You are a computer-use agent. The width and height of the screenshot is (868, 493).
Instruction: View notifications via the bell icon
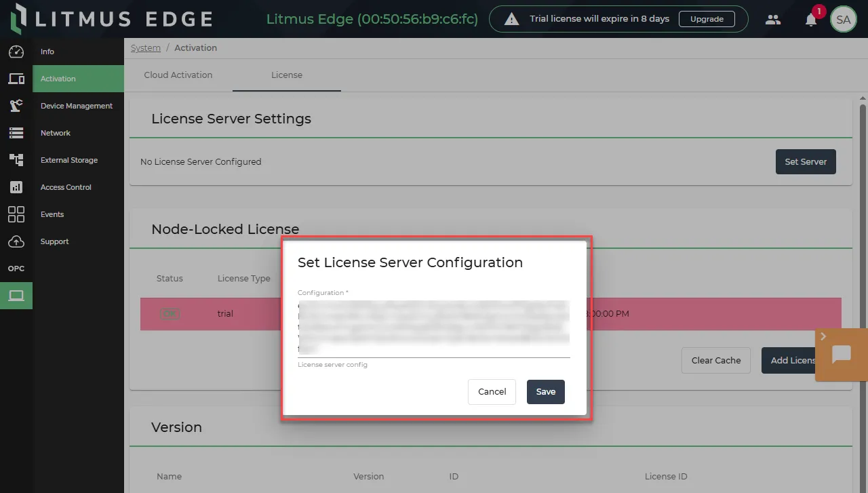[811, 20]
